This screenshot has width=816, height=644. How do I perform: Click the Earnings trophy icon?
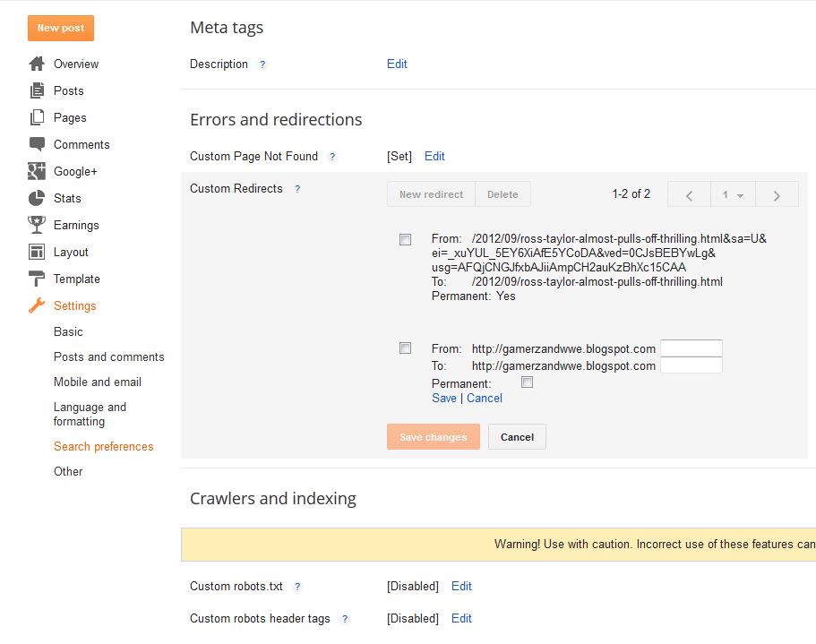pos(37,225)
